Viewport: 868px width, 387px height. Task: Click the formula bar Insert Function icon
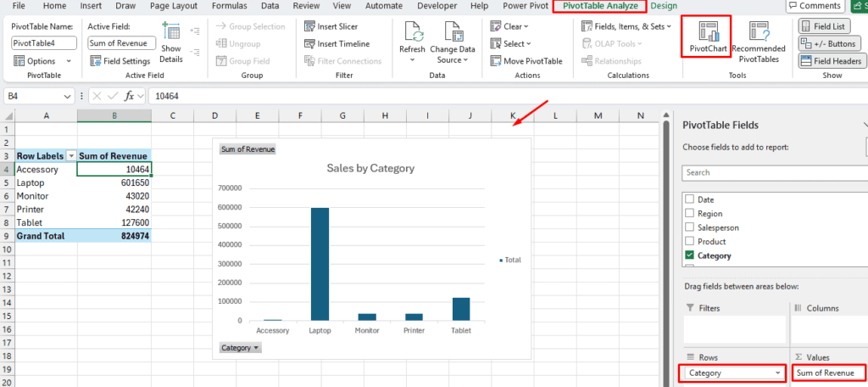129,96
